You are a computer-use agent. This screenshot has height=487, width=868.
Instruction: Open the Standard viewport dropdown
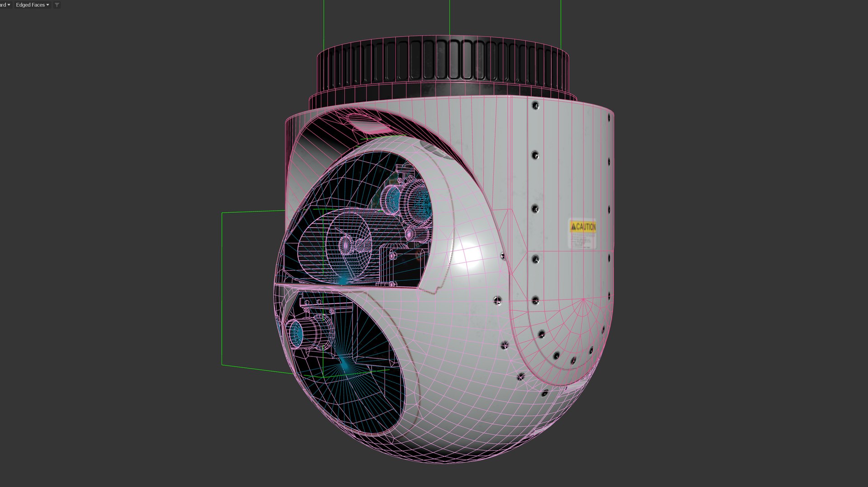5,5
